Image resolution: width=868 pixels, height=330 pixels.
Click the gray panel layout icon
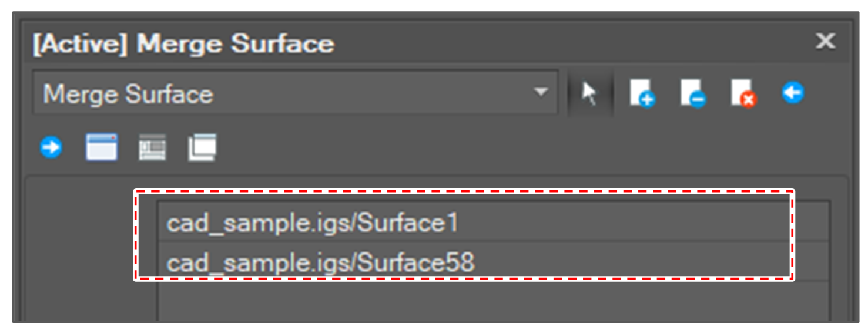coord(152,147)
